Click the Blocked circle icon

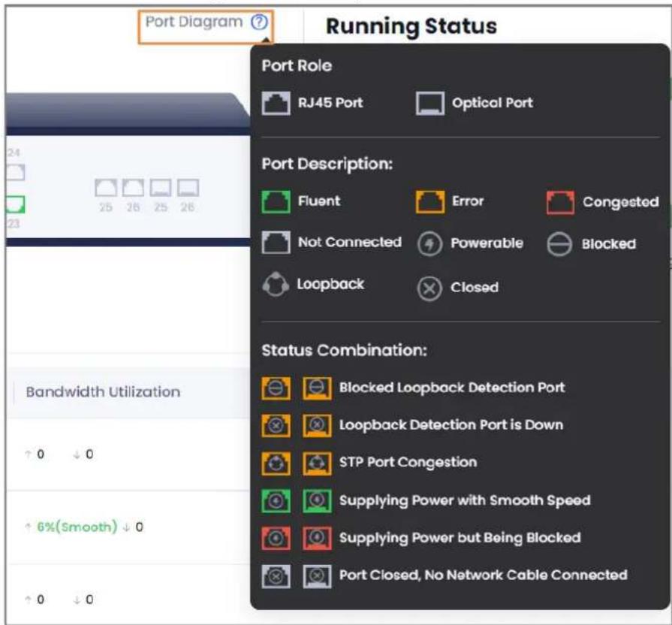(x=559, y=244)
